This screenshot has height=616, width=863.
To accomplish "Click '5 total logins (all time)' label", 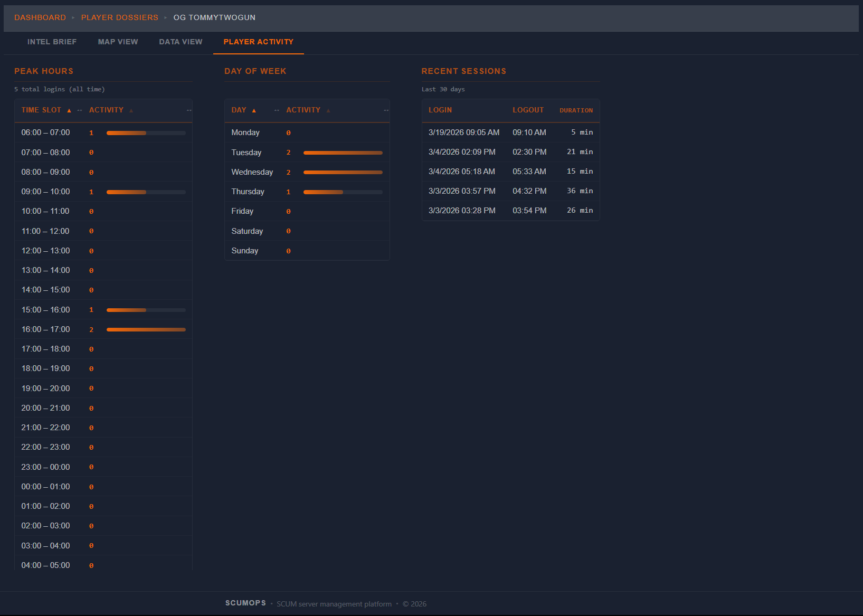I will [60, 89].
